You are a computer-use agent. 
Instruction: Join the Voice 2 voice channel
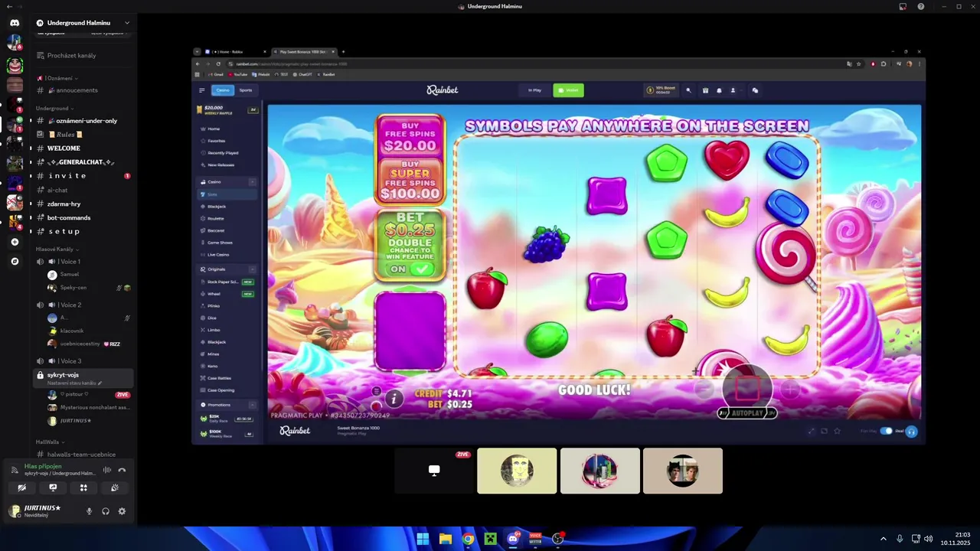(83, 305)
